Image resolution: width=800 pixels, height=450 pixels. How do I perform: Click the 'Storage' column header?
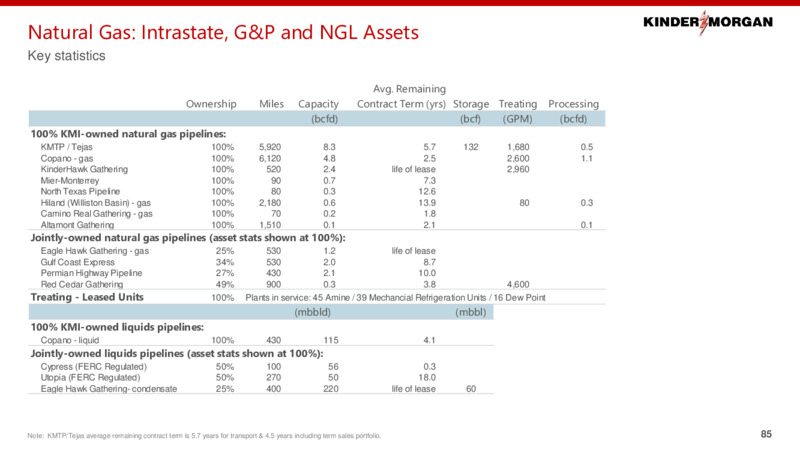pos(470,104)
